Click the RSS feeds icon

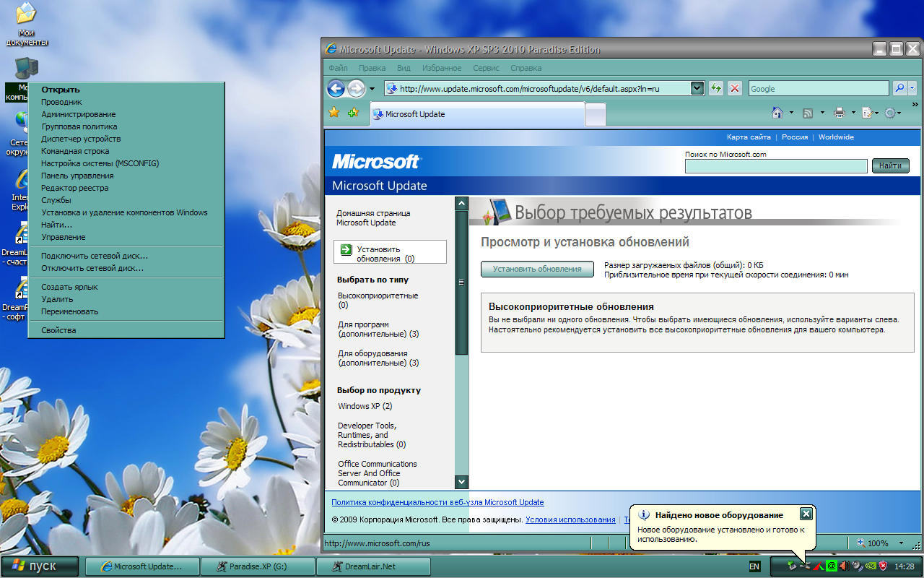[808, 113]
